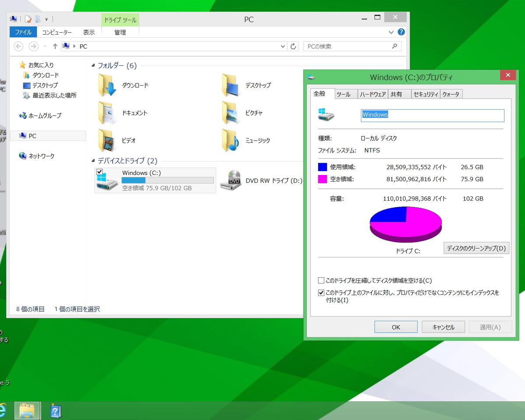The height and width of the screenshot is (420, 525).
Task: Select the DVD RW drive (D:) icon
Action: (231, 180)
